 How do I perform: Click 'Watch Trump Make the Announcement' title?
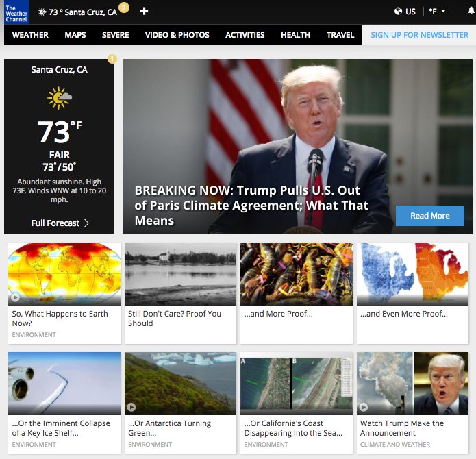coord(402,428)
